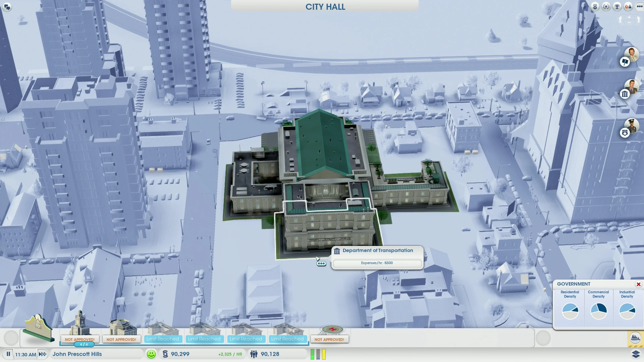Screen dimensions: 644x362
Task: Select the helipad module thumbnail
Action: point(332,330)
